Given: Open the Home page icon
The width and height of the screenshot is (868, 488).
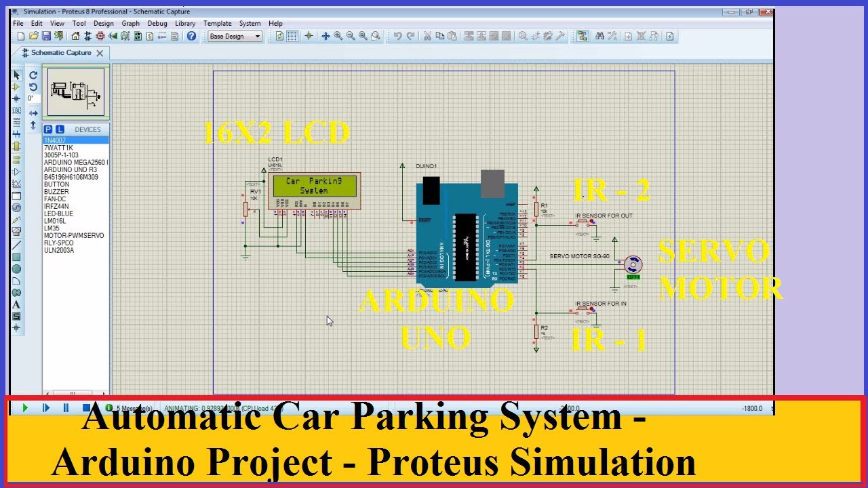Looking at the screenshot, I should (75, 36).
